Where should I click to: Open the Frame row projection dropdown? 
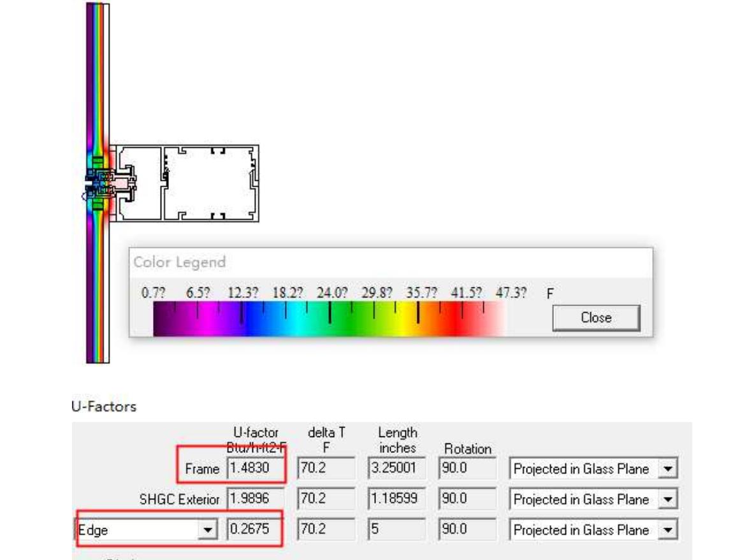click(667, 470)
